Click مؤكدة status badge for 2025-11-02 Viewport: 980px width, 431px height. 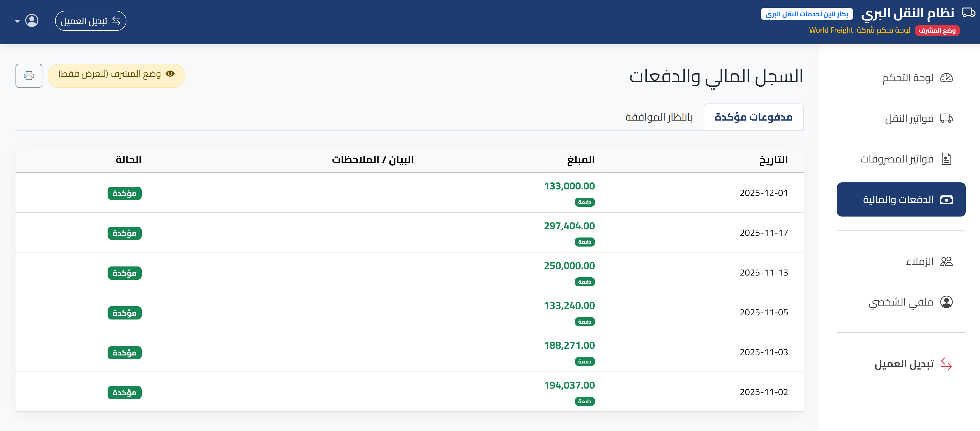124,392
